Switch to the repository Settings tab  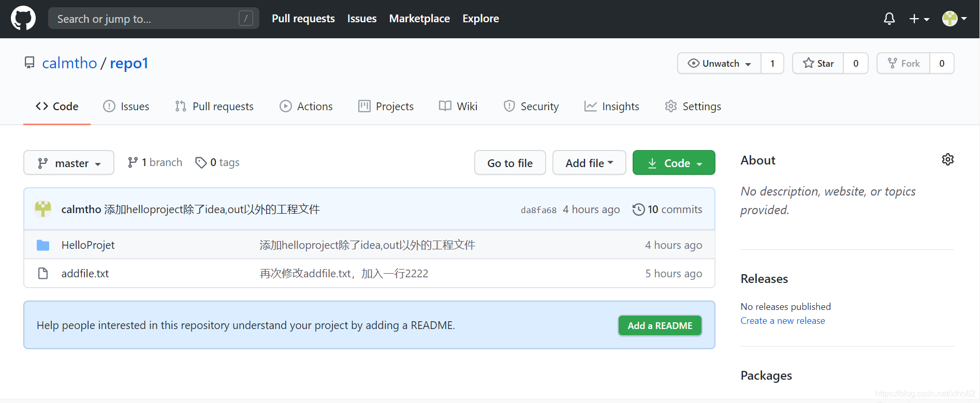tap(693, 107)
